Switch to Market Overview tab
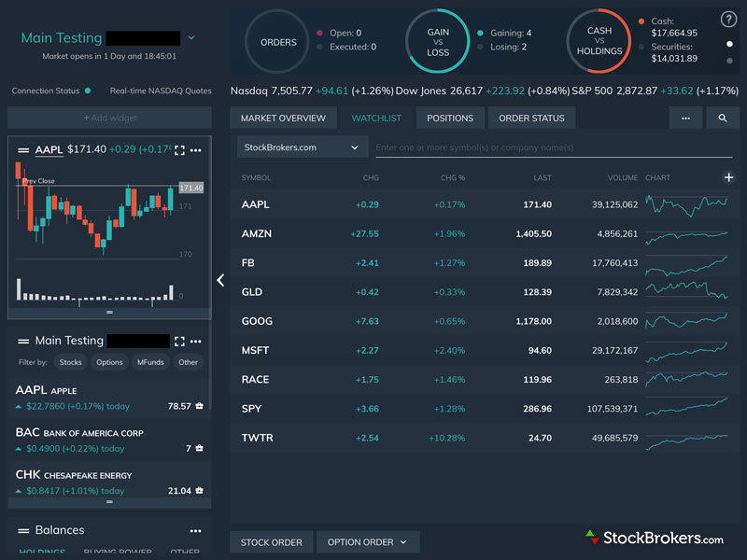This screenshot has width=747, height=560. tap(283, 119)
